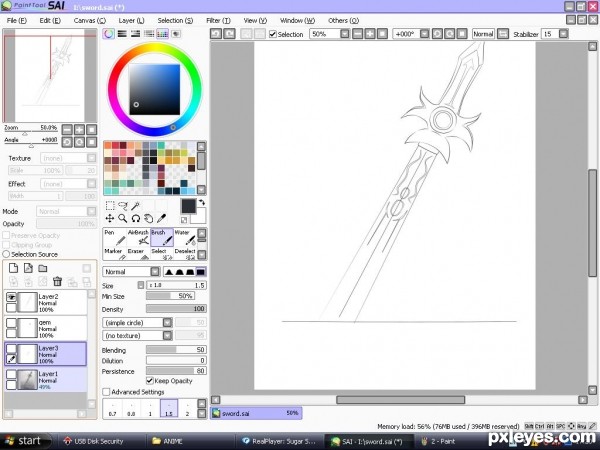Open the (no texture) dropdown
Screen dimensions: 600x450
coord(167,336)
